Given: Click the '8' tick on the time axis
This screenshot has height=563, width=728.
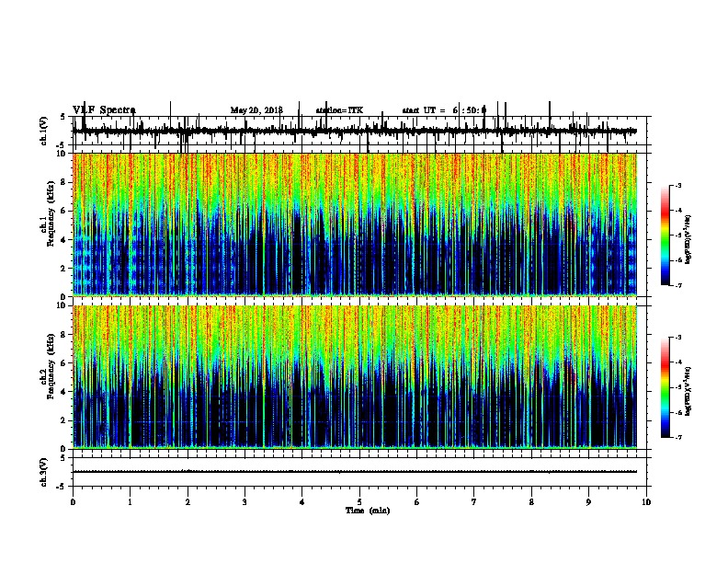Looking at the screenshot, I should pyautogui.click(x=531, y=502).
